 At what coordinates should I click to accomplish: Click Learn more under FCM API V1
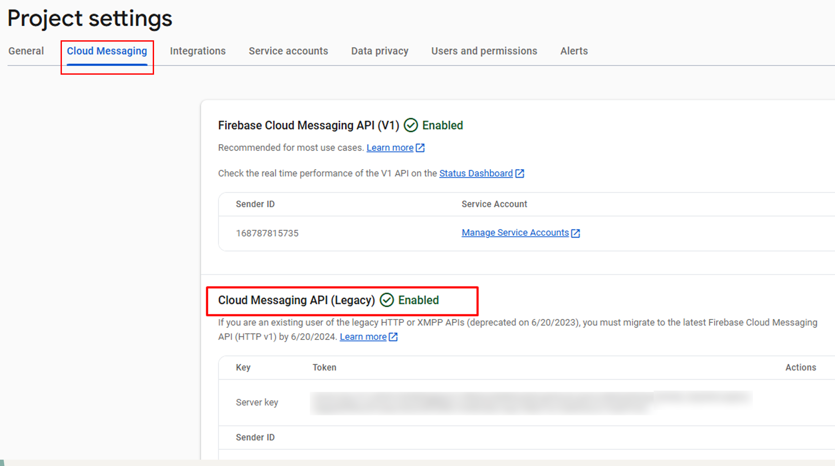[x=390, y=148]
